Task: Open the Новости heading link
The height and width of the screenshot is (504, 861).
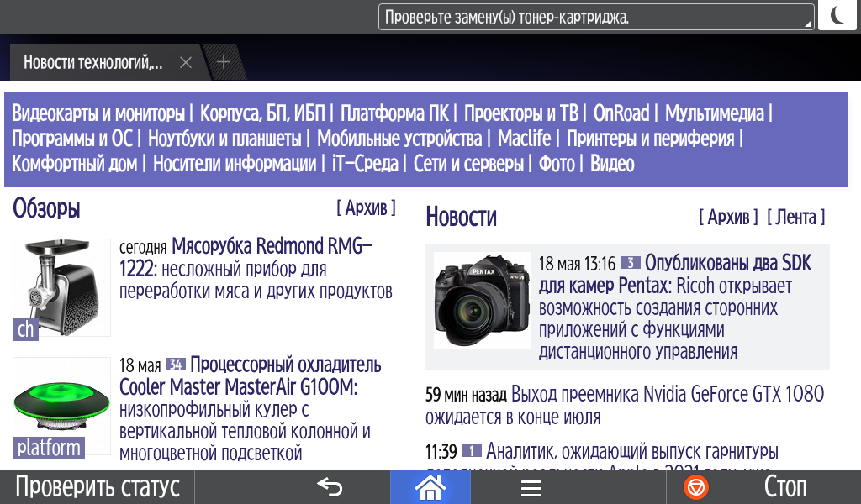Action: point(462,218)
